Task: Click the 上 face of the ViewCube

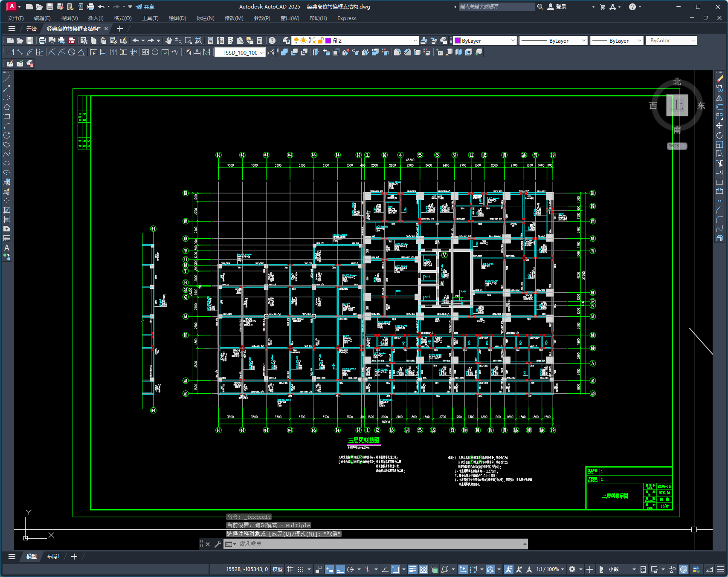Action: 677,105
